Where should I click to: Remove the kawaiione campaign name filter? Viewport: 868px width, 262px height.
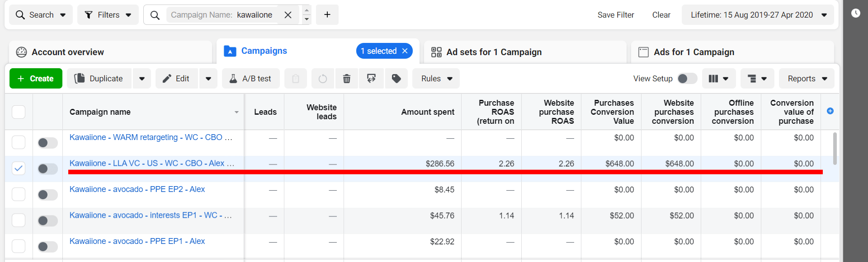(288, 15)
